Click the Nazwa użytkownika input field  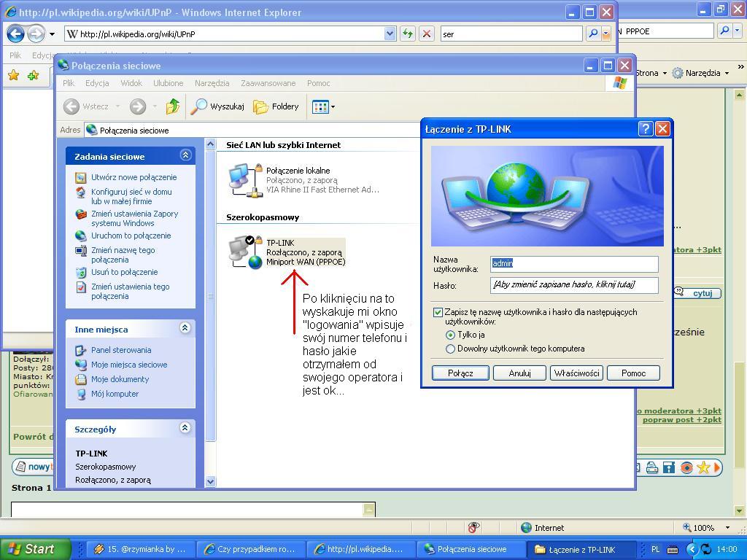click(575, 264)
